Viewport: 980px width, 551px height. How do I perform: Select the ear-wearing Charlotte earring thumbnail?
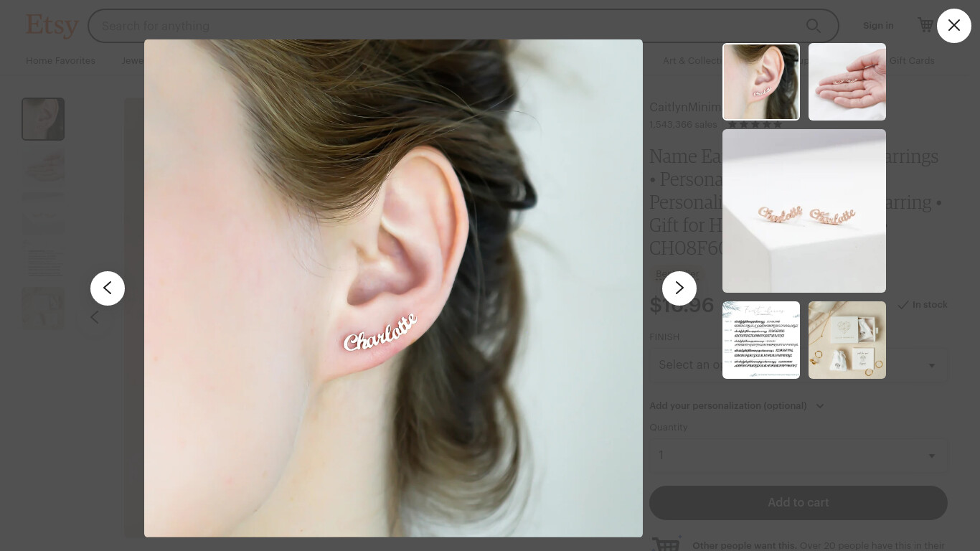760,82
